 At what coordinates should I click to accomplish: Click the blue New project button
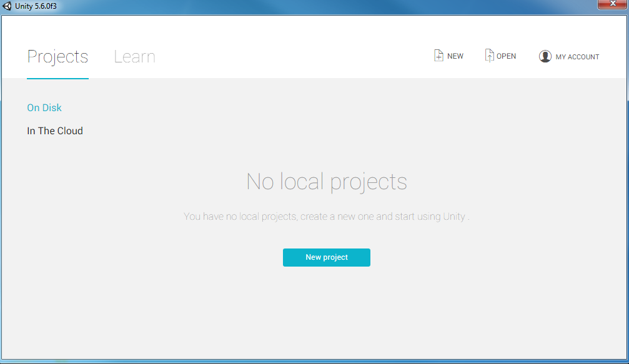point(327,257)
